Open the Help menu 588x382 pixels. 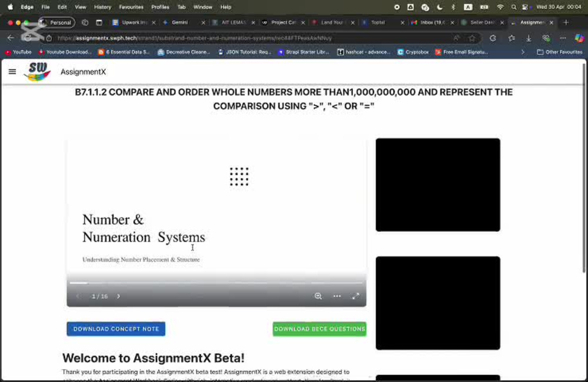[226, 6]
